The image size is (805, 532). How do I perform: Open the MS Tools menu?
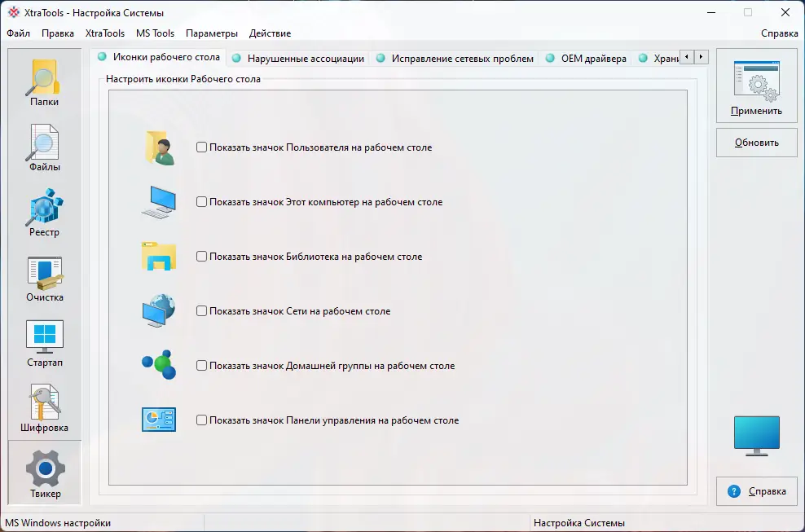tap(155, 33)
